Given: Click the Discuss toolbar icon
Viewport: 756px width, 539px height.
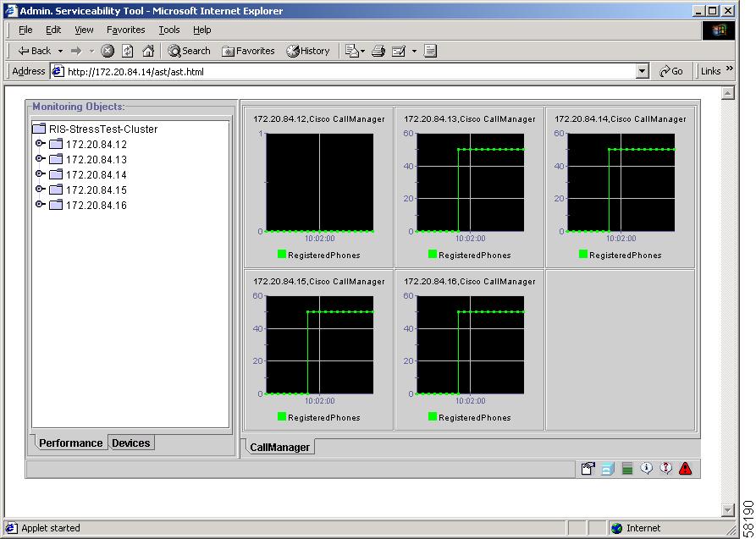Looking at the screenshot, I should pyautogui.click(x=431, y=51).
